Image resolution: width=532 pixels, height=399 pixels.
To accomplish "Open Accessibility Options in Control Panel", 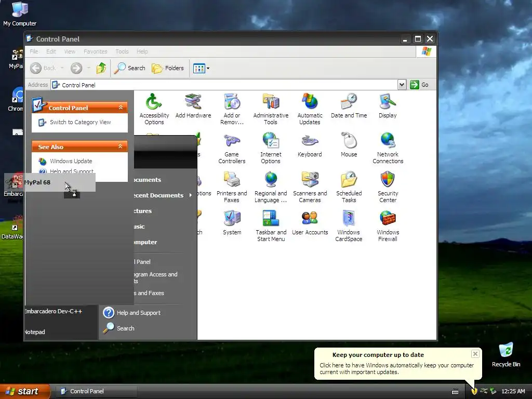I will [x=154, y=109].
